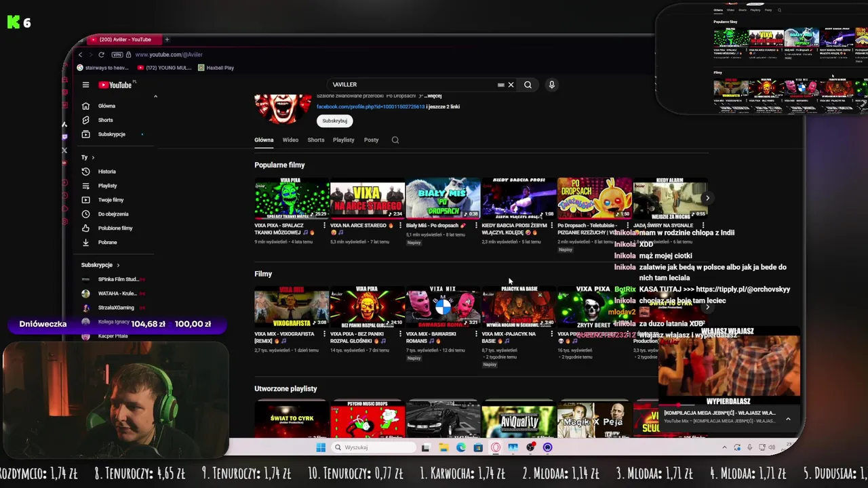Expand channel description via ...więcej
868x488 pixels.
pyautogui.click(x=432, y=96)
